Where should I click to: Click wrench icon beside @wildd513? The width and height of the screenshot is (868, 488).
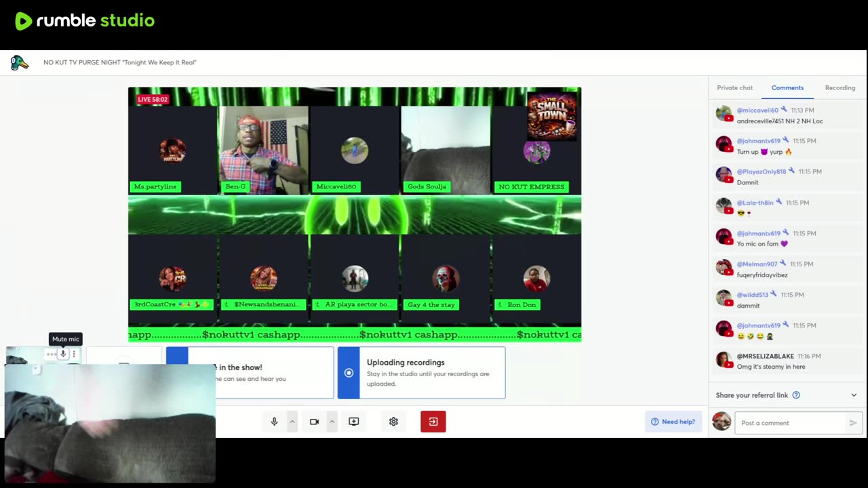(773, 294)
